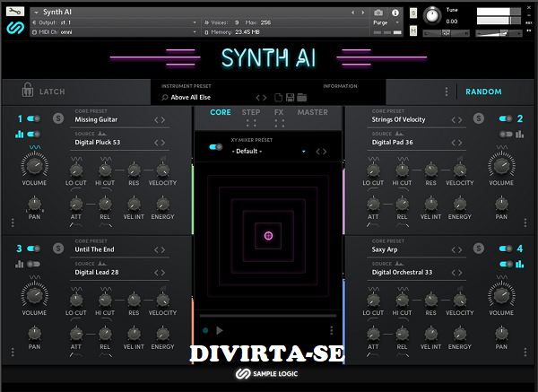Create new instrument preset page icon

tap(278, 98)
